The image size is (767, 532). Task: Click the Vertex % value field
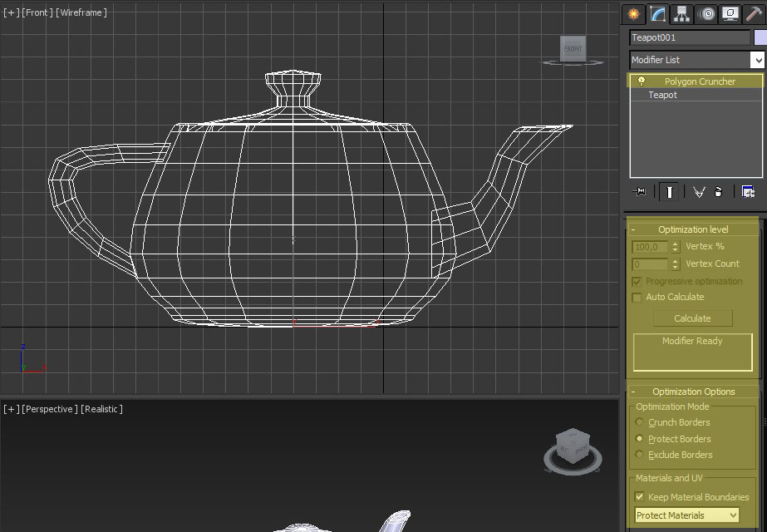pyautogui.click(x=650, y=247)
